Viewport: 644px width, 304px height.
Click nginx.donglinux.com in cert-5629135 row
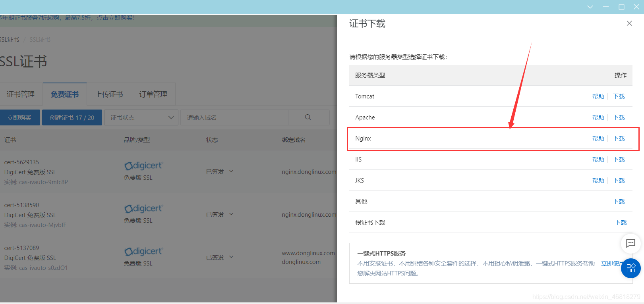309,172
